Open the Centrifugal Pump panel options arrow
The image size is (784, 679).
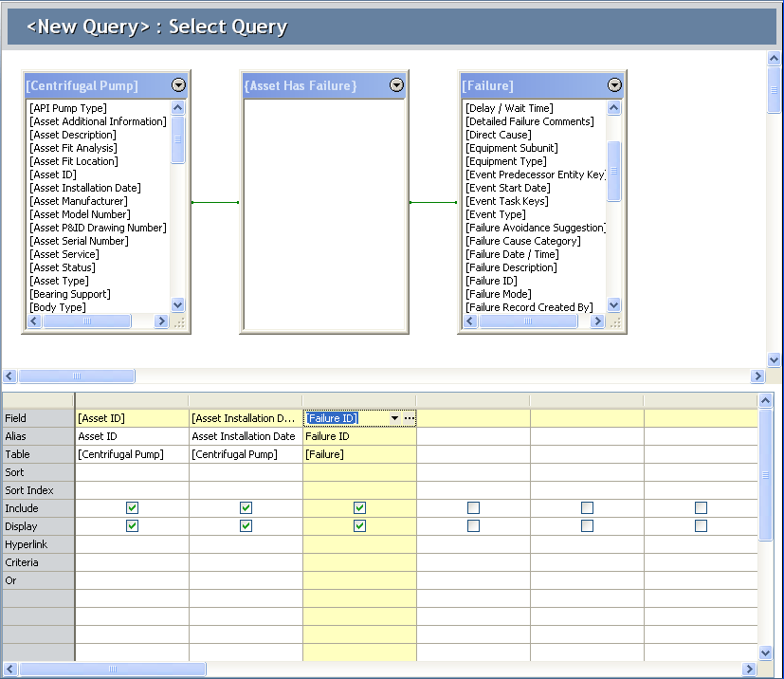tap(178, 85)
